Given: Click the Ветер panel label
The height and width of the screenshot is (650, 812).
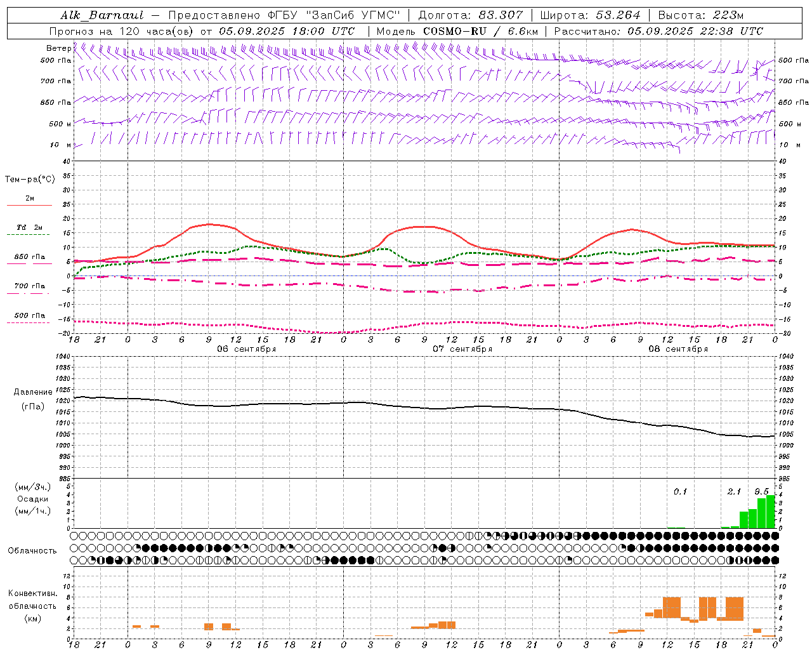Looking at the screenshot, I should click(58, 48).
